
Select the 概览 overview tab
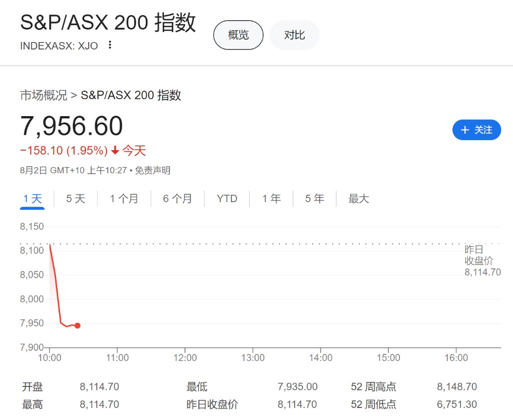(238, 35)
